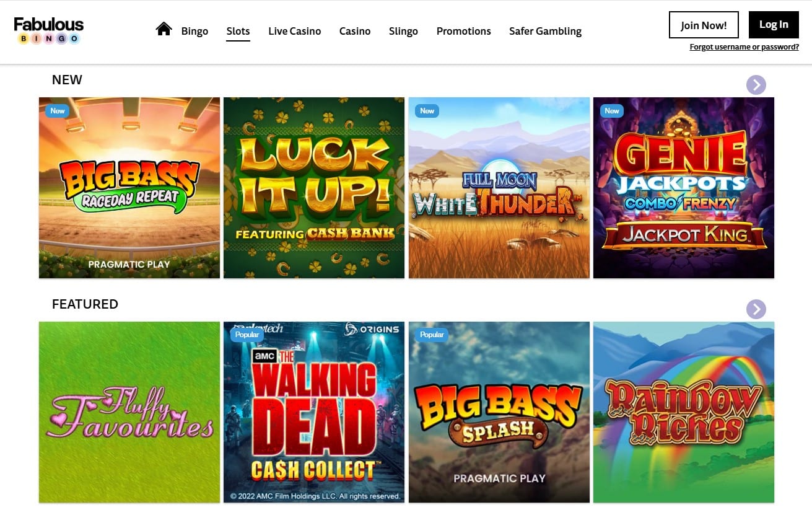Screen dimensions: 812x515
Task: Click Forgot username or password link
Action: [x=744, y=47]
